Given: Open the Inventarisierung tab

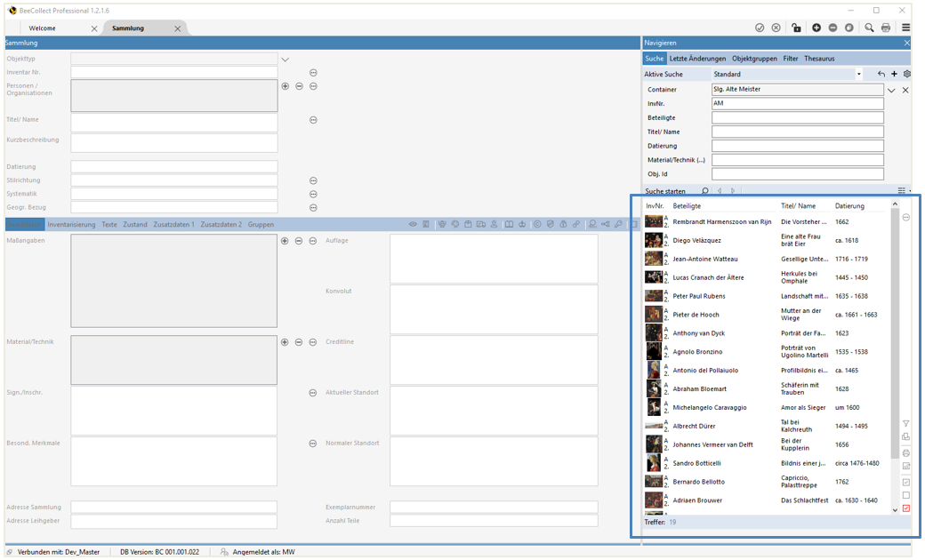Looking at the screenshot, I should (71, 225).
